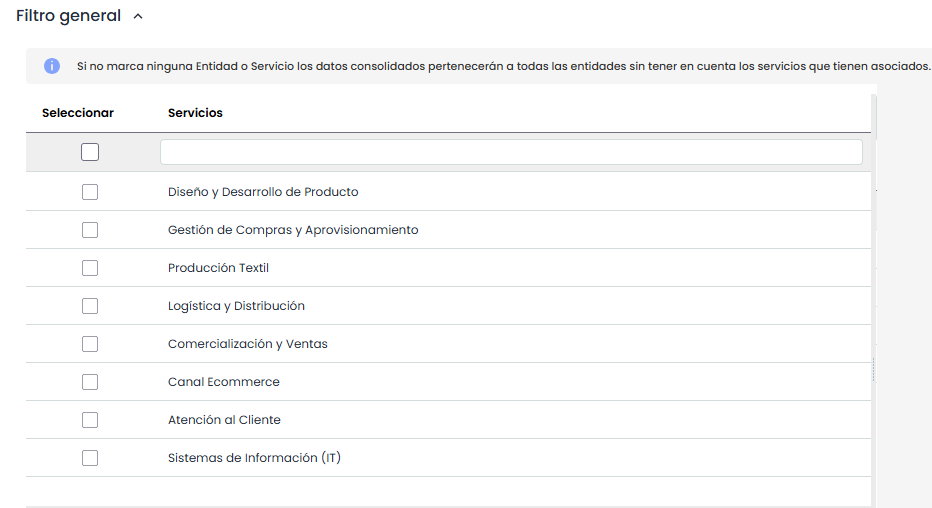Toggle the select-all checkbox in filter row
The image size is (932, 508).
click(x=90, y=152)
